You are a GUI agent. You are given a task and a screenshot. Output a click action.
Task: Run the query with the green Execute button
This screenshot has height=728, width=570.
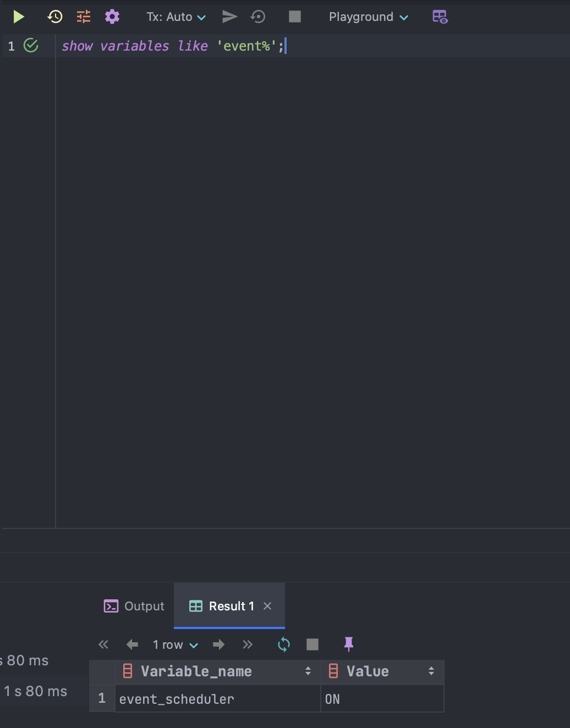pos(19,17)
